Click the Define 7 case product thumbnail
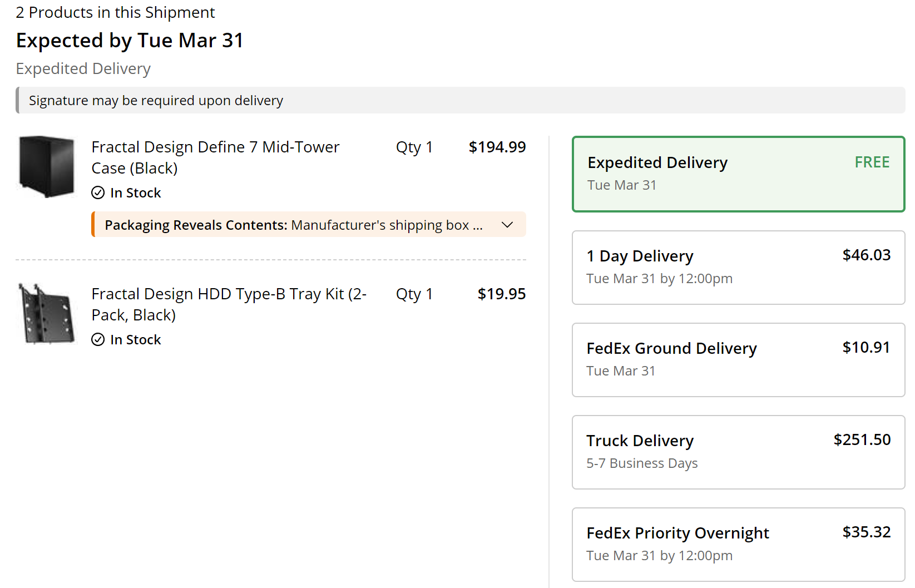This screenshot has width=915, height=588. point(47,166)
